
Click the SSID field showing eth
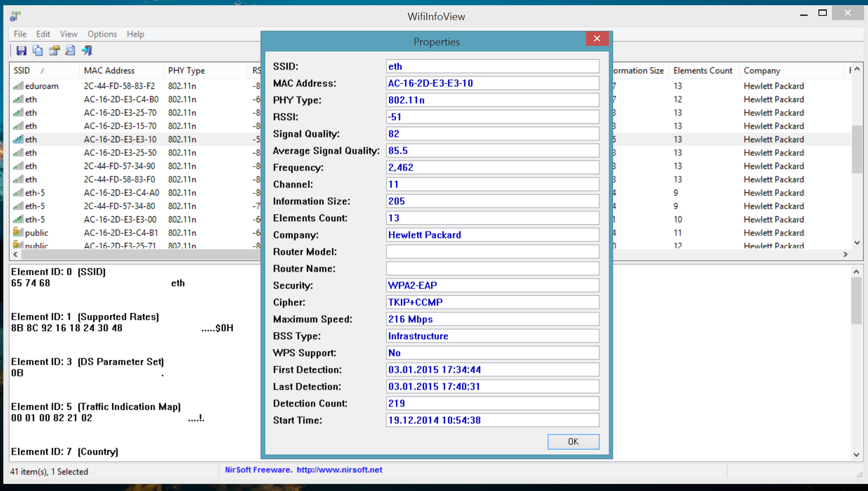tap(493, 66)
